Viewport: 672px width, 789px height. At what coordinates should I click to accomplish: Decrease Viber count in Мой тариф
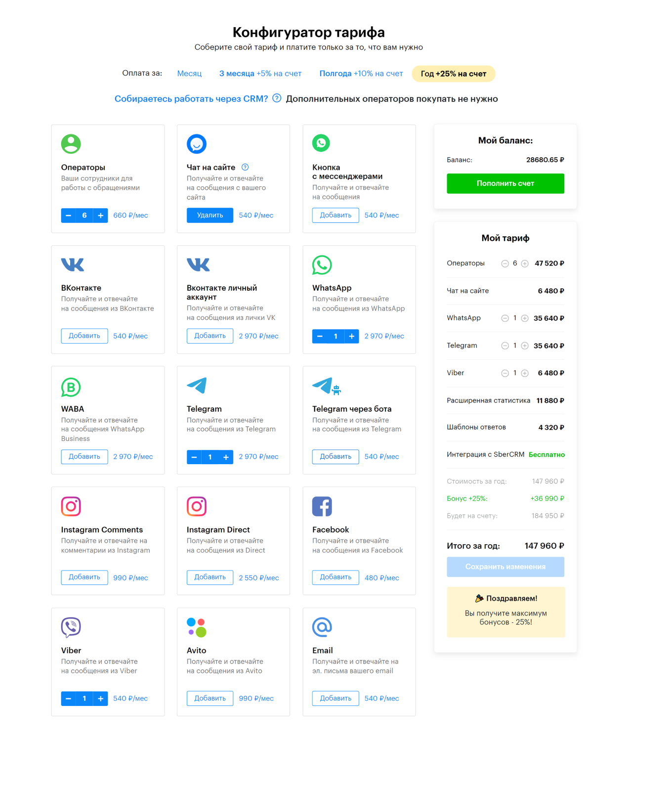[x=504, y=373]
